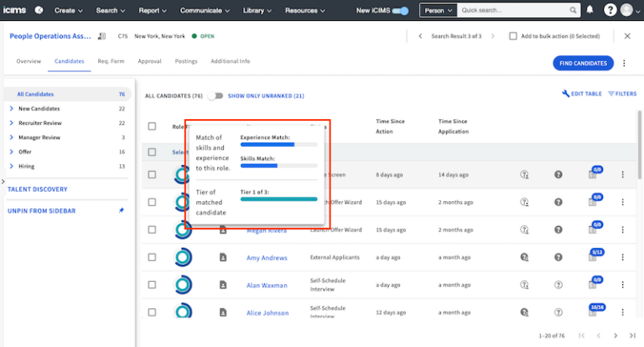Screen dimensions: 644x347
Task: Open the Communicate menu dropdown
Action: 205,11
